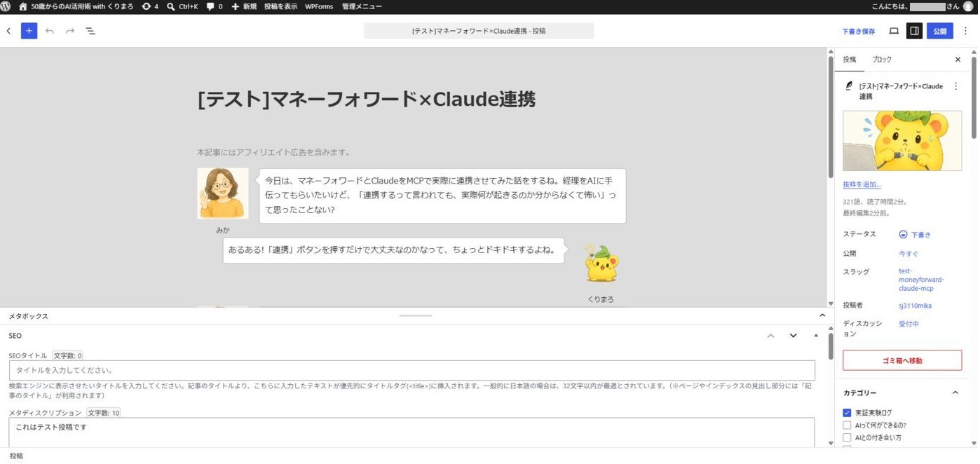Change the author sj3110mika
This screenshot has width=980, height=464.
point(916,306)
